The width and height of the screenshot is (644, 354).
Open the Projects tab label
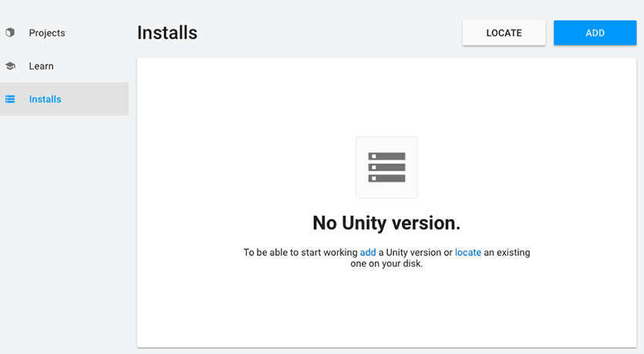[47, 33]
